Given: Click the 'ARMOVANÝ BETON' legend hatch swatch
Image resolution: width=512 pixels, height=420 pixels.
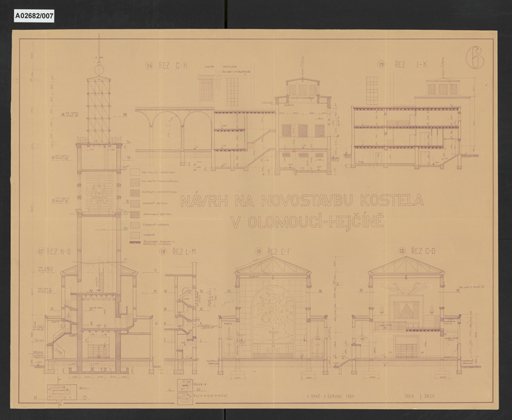Looking at the screenshot, I should pos(135,214).
